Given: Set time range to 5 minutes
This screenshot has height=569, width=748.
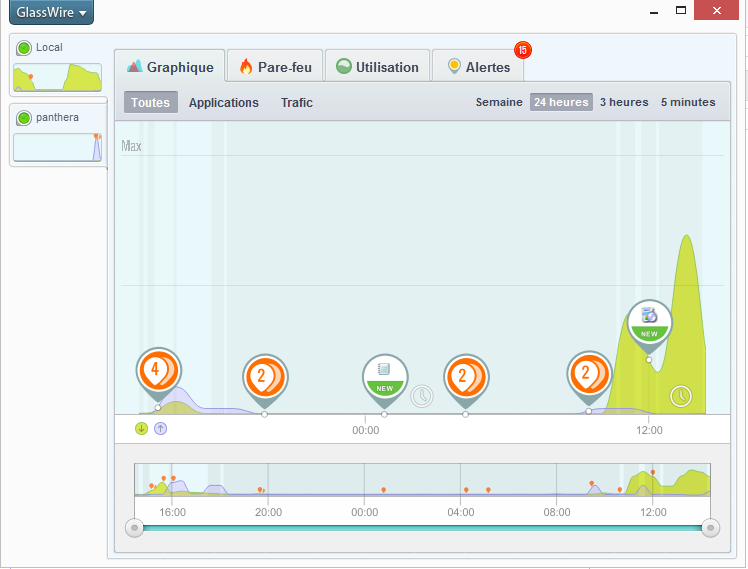Looking at the screenshot, I should tap(688, 102).
